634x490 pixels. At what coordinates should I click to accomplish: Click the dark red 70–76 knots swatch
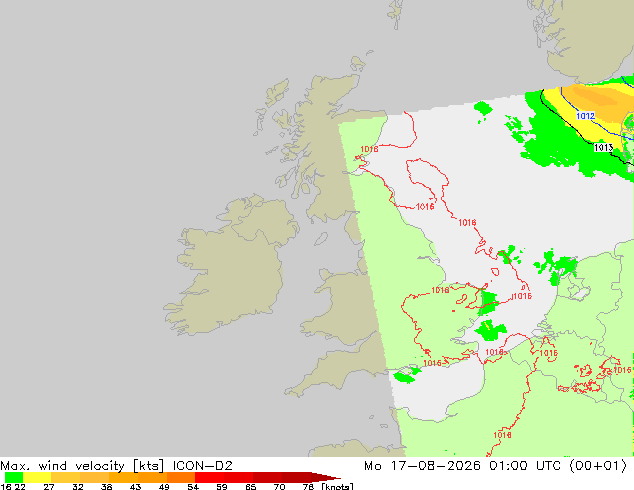296,477
